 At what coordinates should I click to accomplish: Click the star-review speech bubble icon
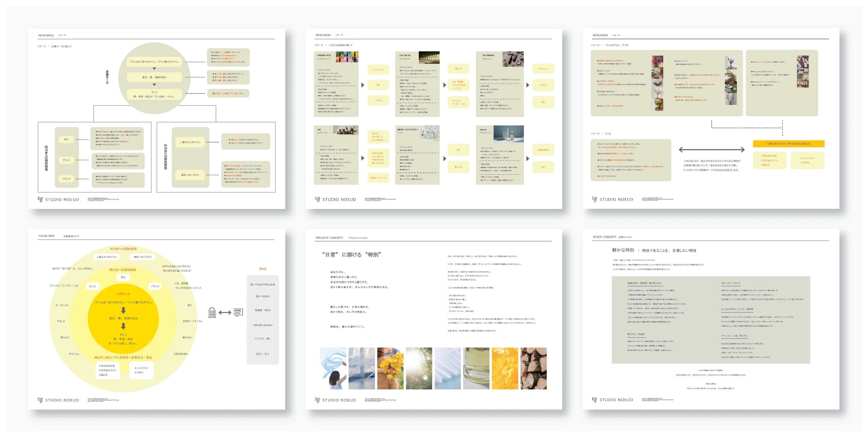pyautogui.click(x=239, y=312)
